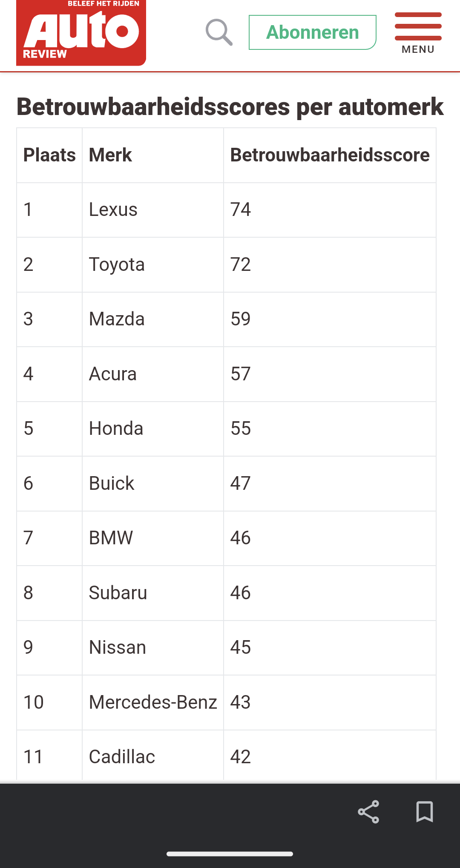The width and height of the screenshot is (460, 868).
Task: Click the Plaats column header
Action: pyautogui.click(x=49, y=155)
